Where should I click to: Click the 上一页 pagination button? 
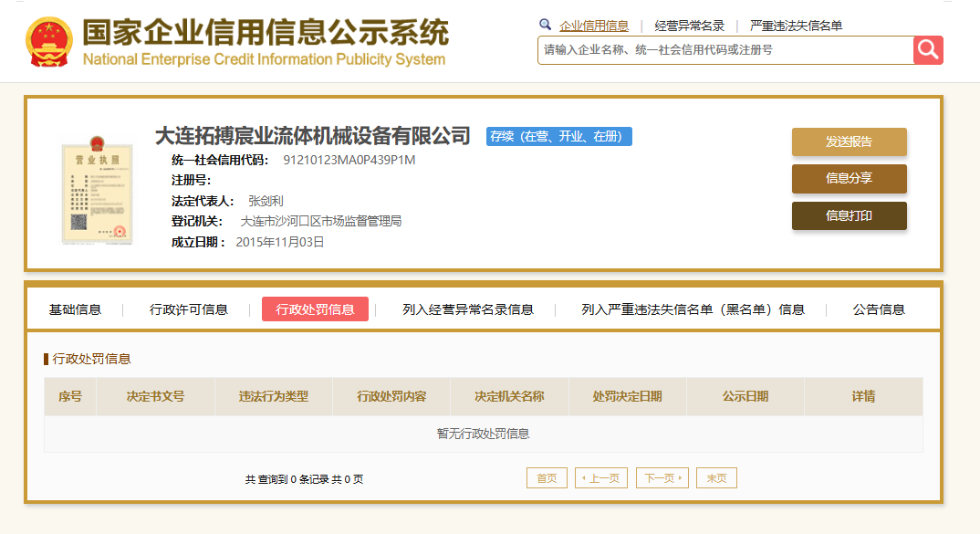point(601,477)
